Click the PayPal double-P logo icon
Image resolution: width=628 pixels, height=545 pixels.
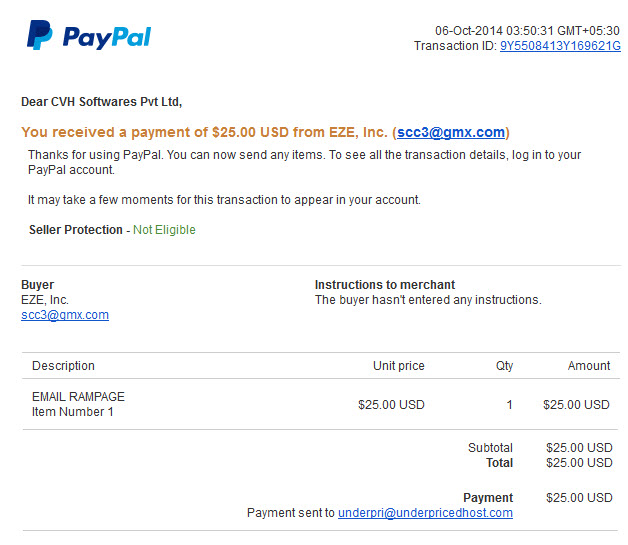pos(40,35)
